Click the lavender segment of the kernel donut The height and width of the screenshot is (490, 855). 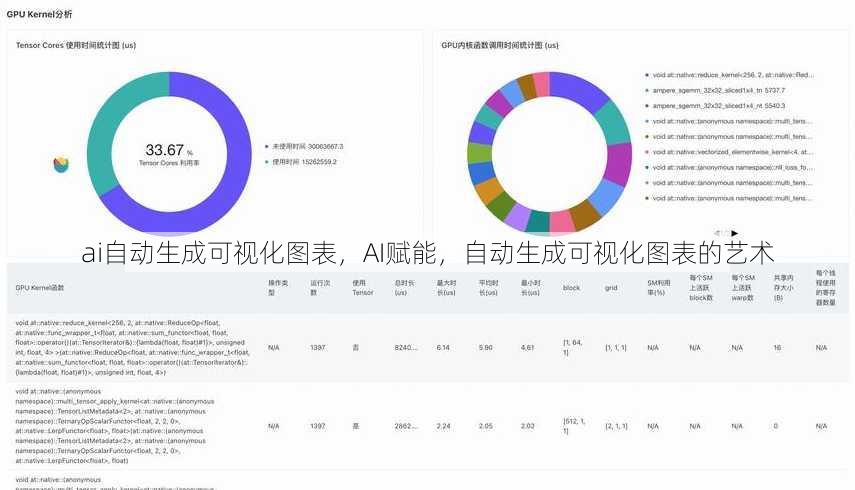click(x=518, y=217)
